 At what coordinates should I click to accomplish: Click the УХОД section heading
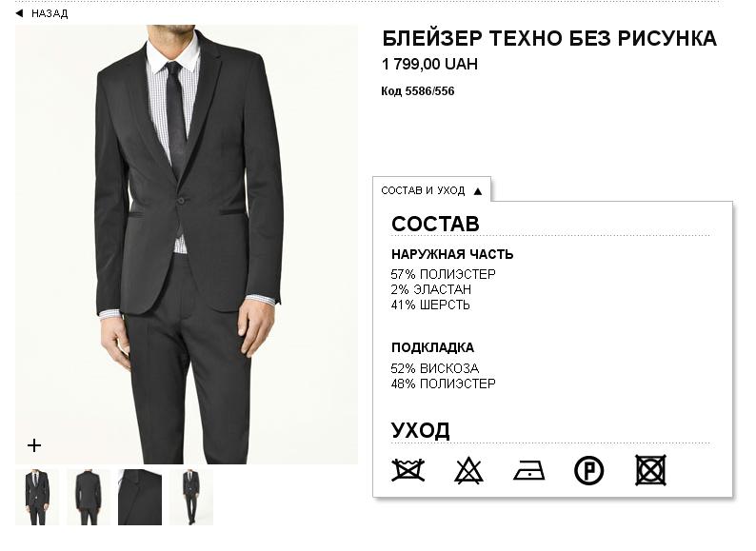(420, 430)
